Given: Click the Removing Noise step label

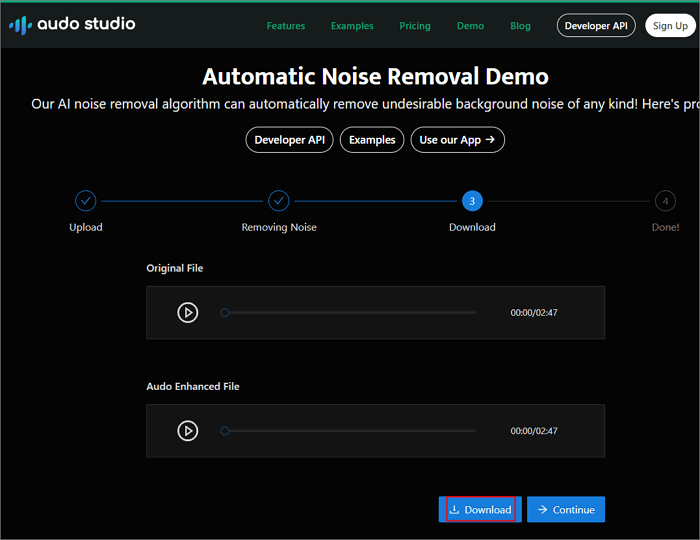Looking at the screenshot, I should click(279, 227).
